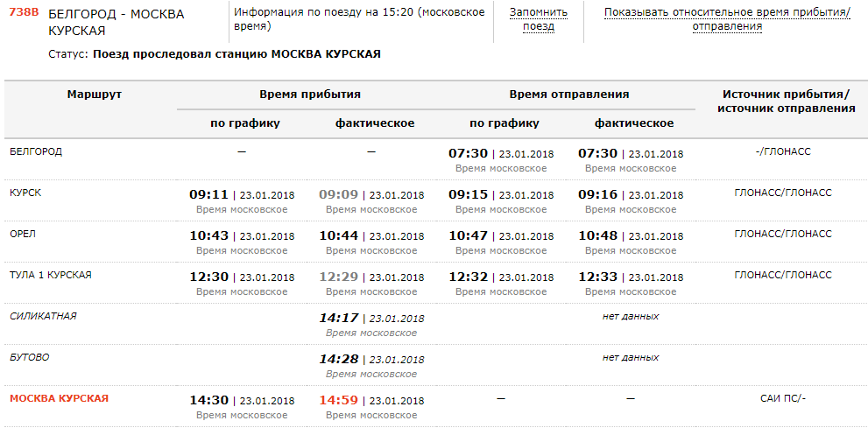Click the СИЛИКАТНАЯ station name

tap(43, 316)
